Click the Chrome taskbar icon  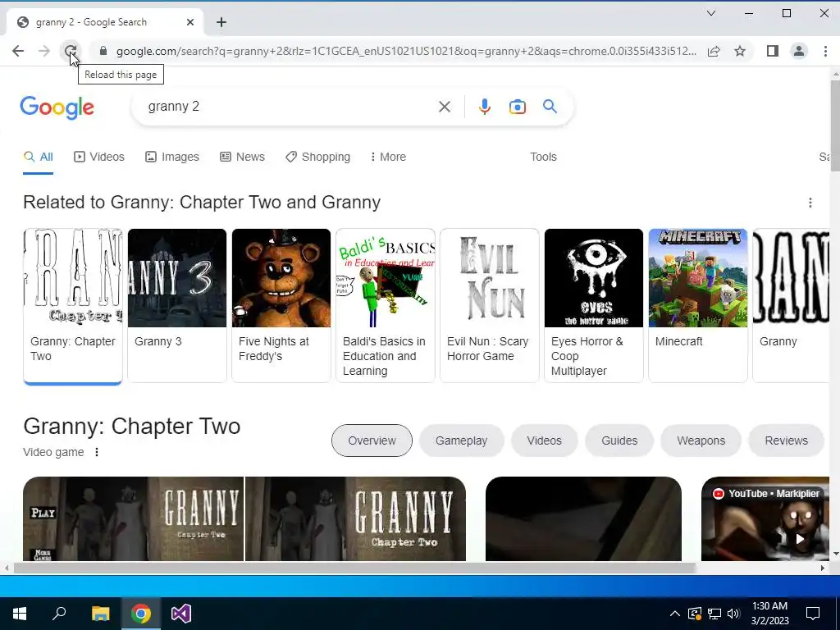click(x=141, y=614)
